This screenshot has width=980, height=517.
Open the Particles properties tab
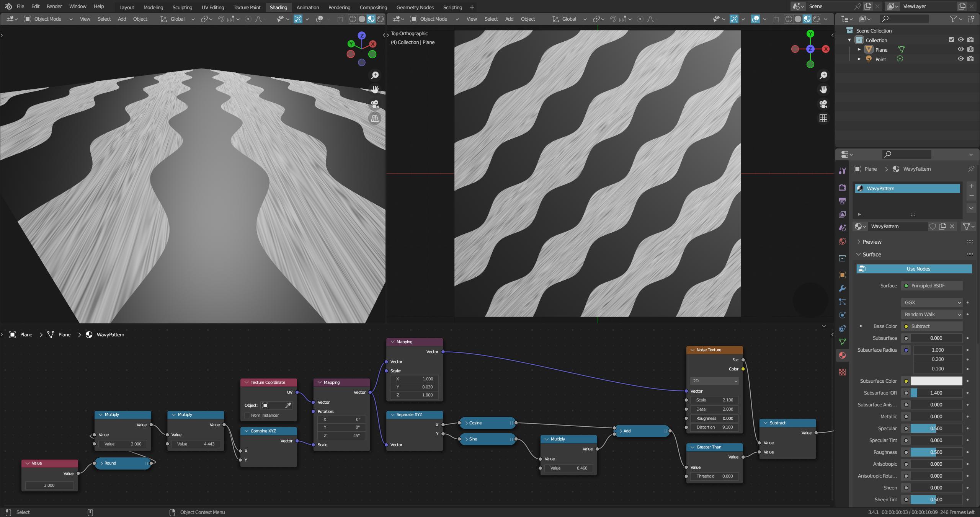pos(842,302)
